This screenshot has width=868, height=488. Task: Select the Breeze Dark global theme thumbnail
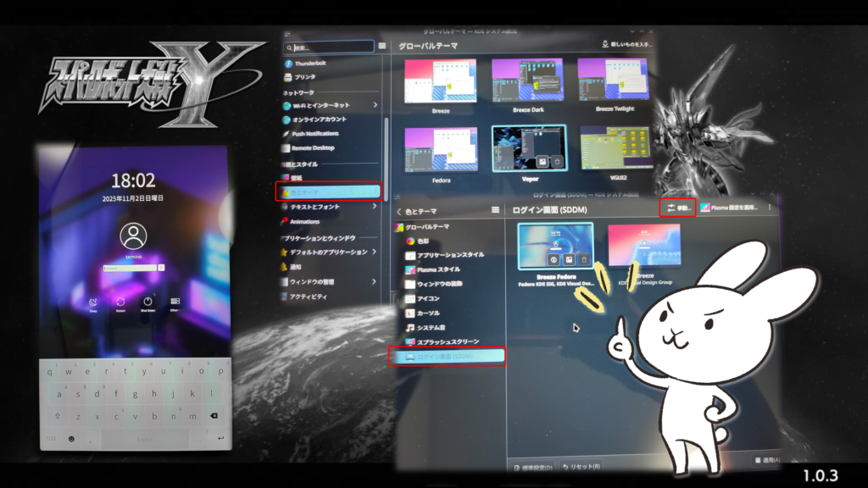click(527, 81)
